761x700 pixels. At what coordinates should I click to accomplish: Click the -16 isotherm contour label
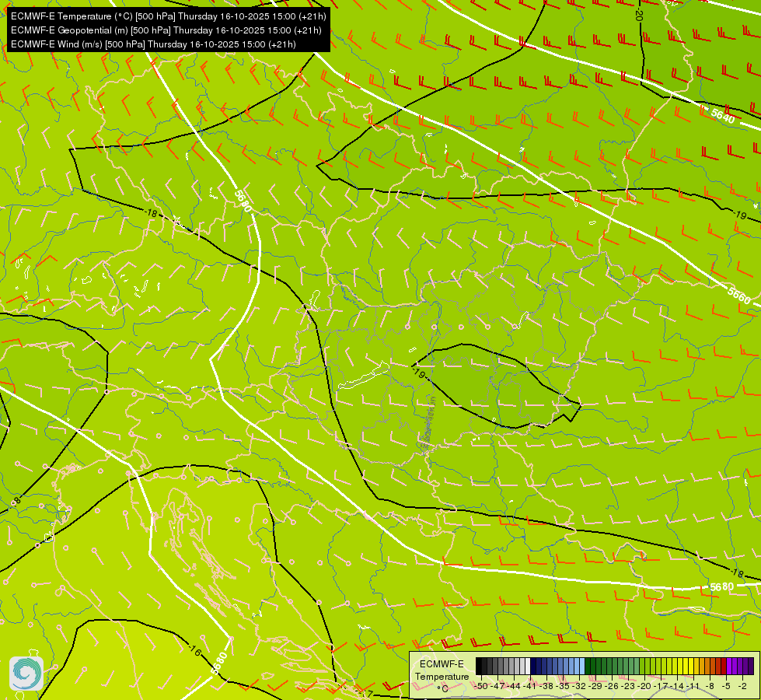tap(194, 649)
